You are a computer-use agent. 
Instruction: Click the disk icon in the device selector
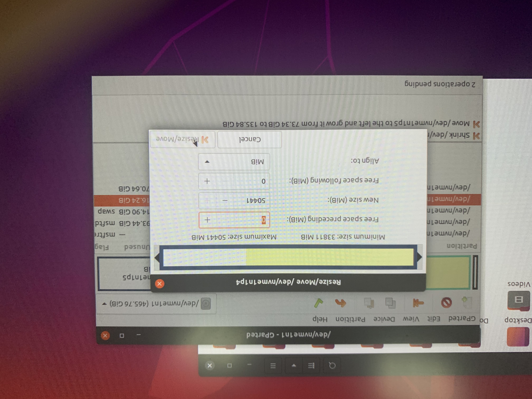pyautogui.click(x=206, y=303)
